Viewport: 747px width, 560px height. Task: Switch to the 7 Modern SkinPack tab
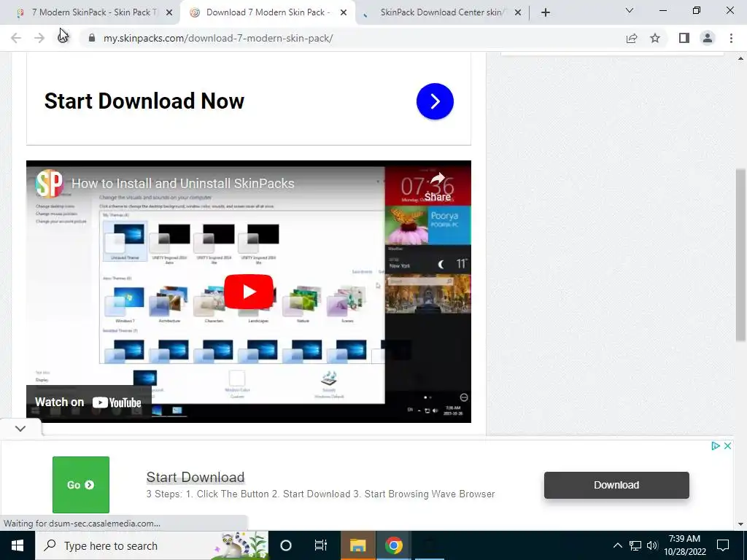point(94,12)
